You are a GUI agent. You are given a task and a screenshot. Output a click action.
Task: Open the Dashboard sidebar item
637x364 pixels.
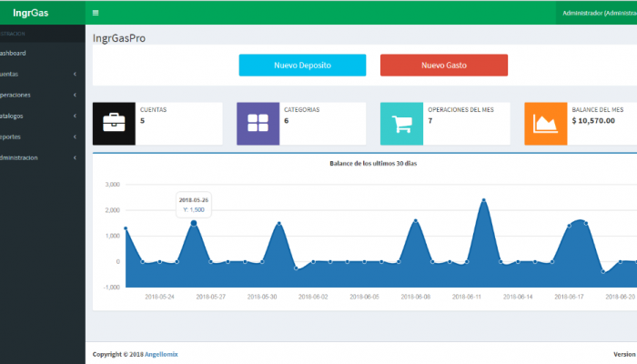pos(41,53)
